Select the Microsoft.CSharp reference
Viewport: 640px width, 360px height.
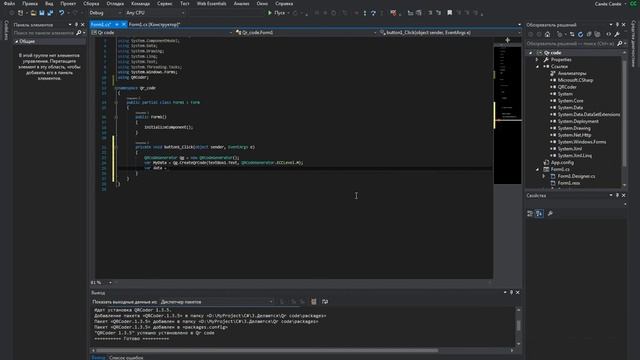point(575,80)
